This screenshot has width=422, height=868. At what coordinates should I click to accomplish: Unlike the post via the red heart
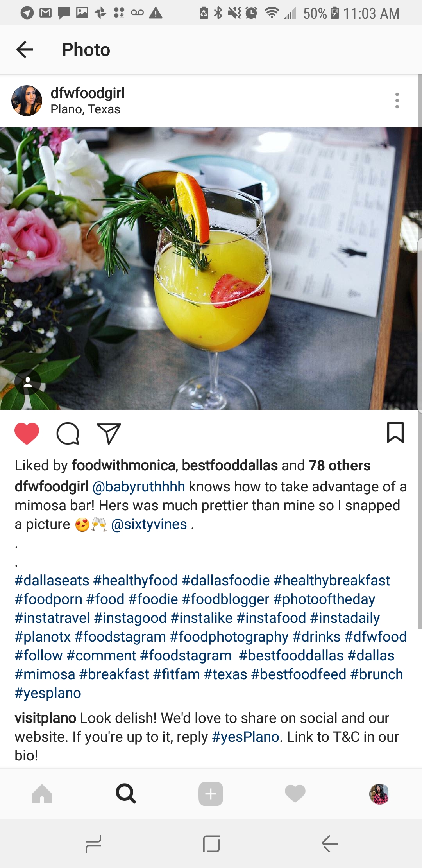tap(27, 434)
